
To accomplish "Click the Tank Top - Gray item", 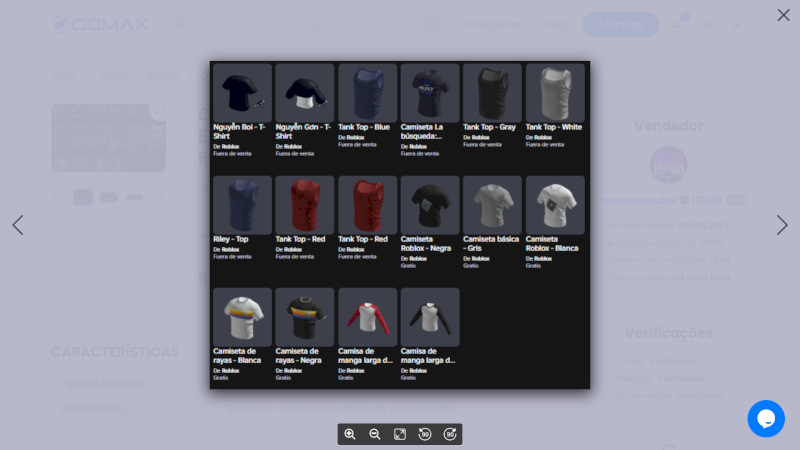I will pyautogui.click(x=492, y=106).
